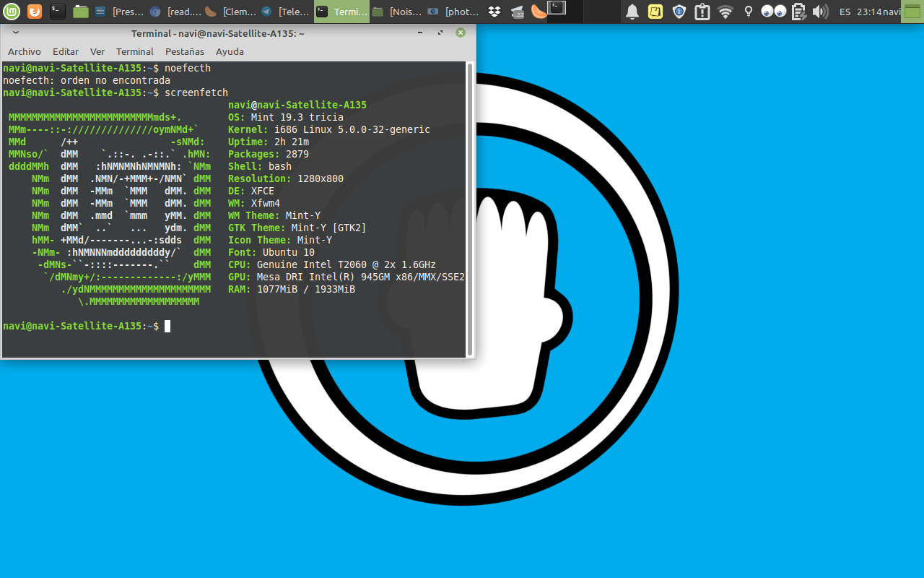Switch to the [read... browser window

(x=175, y=12)
